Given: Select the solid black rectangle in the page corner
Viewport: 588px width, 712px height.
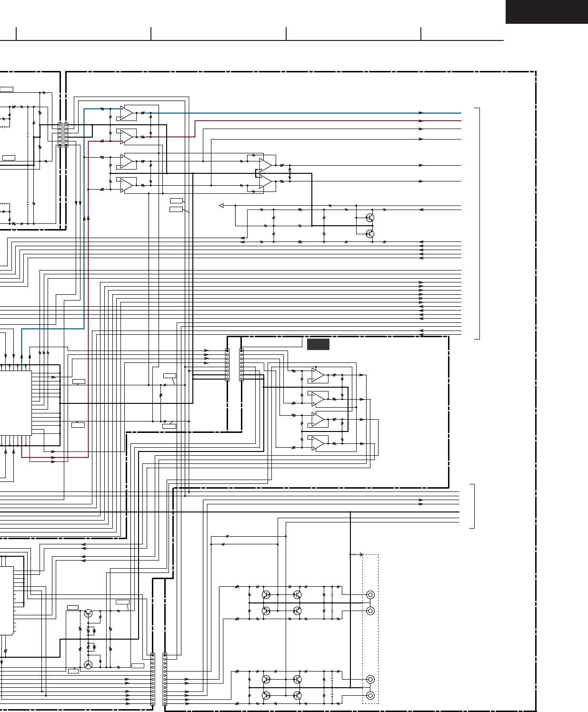Looking at the screenshot, I should [547, 12].
